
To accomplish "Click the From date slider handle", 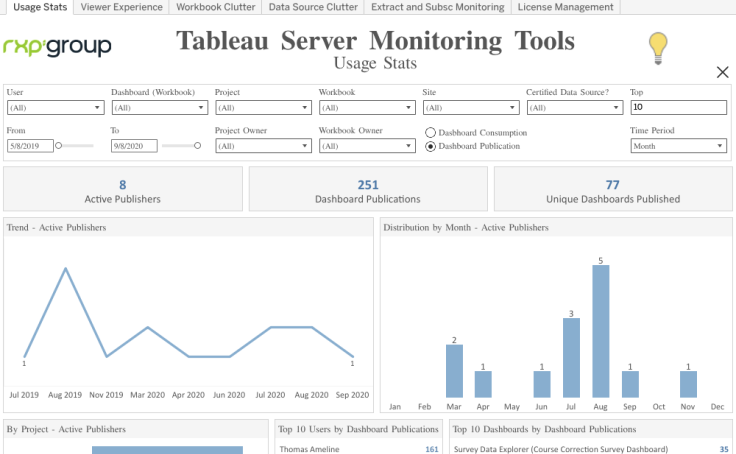I will [59, 146].
